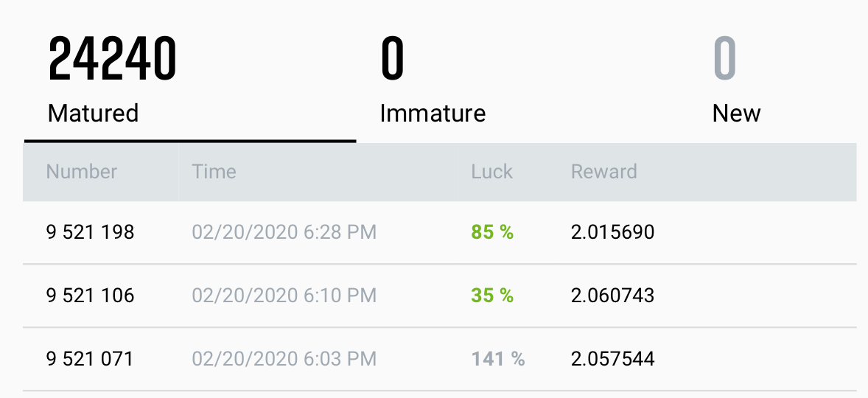The height and width of the screenshot is (398, 868).
Task: Click the Time column header
Action: coord(214,172)
